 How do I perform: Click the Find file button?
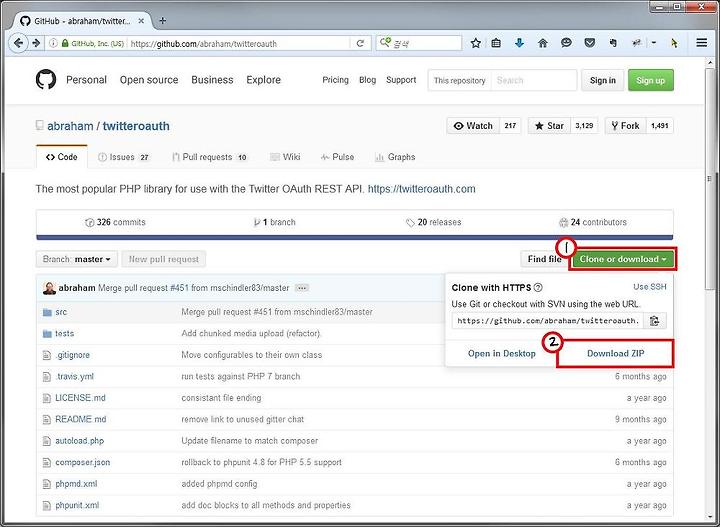544,259
